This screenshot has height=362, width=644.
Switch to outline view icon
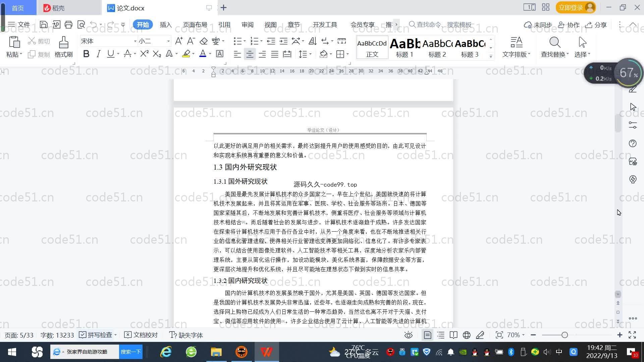tap(441, 335)
